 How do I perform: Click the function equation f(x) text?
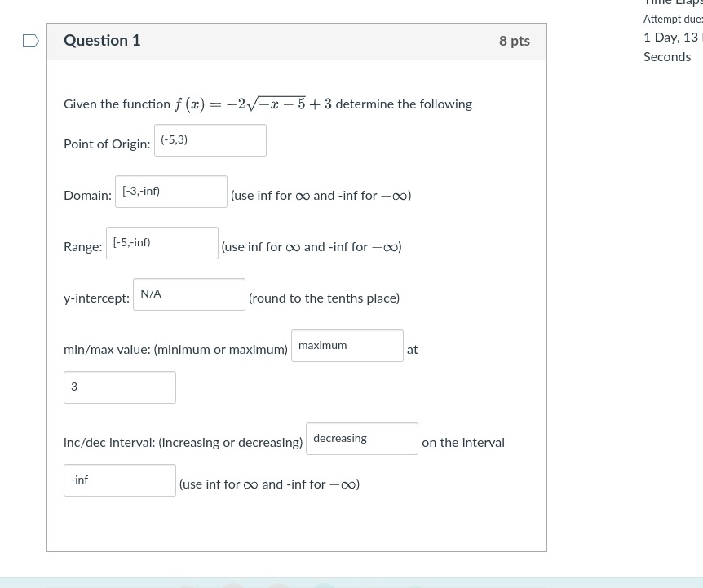[x=253, y=104]
